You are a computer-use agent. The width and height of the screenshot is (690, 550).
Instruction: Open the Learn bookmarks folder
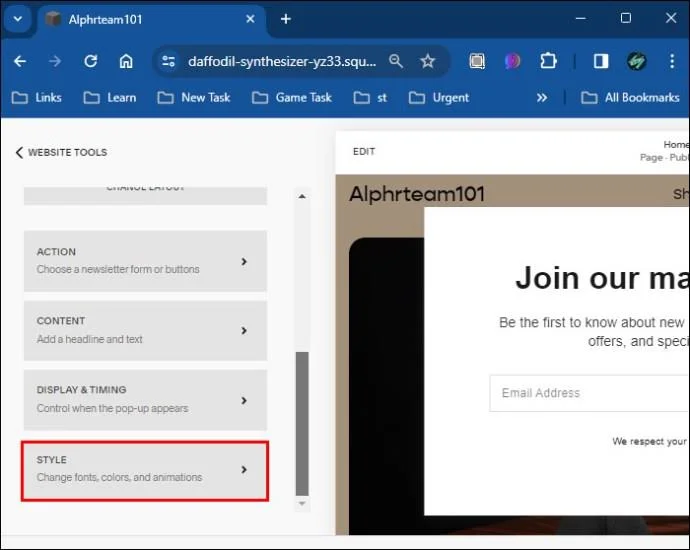click(110, 98)
